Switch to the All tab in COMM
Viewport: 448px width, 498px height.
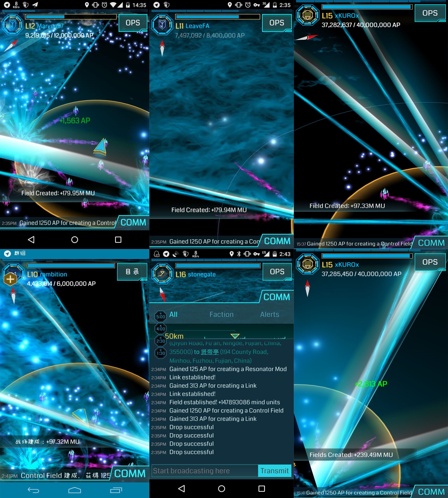pos(173,314)
